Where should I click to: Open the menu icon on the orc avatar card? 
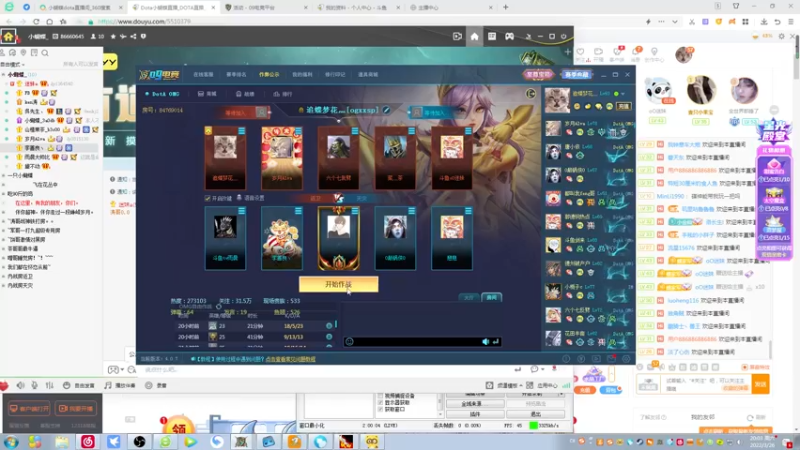click(x=355, y=131)
